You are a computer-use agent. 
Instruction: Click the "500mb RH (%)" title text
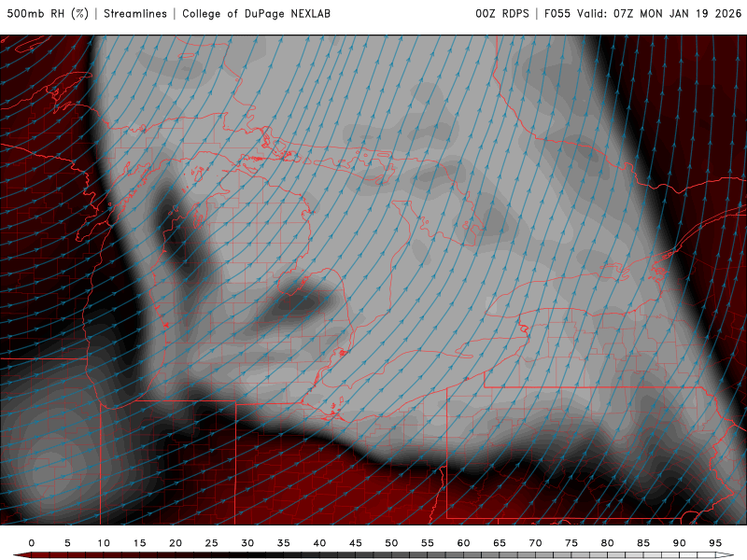tap(48, 14)
